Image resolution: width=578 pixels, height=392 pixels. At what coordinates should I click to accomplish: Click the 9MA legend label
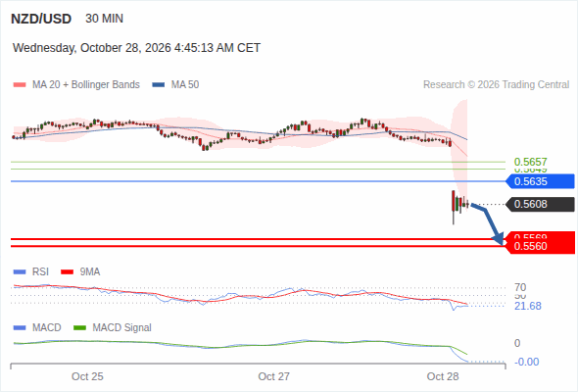pyautogui.click(x=90, y=271)
